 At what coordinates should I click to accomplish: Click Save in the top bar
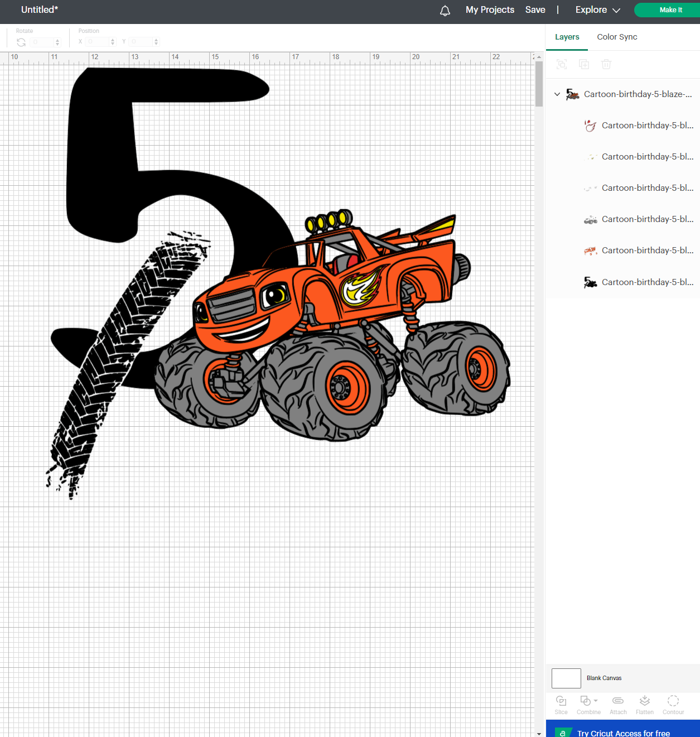(535, 9)
